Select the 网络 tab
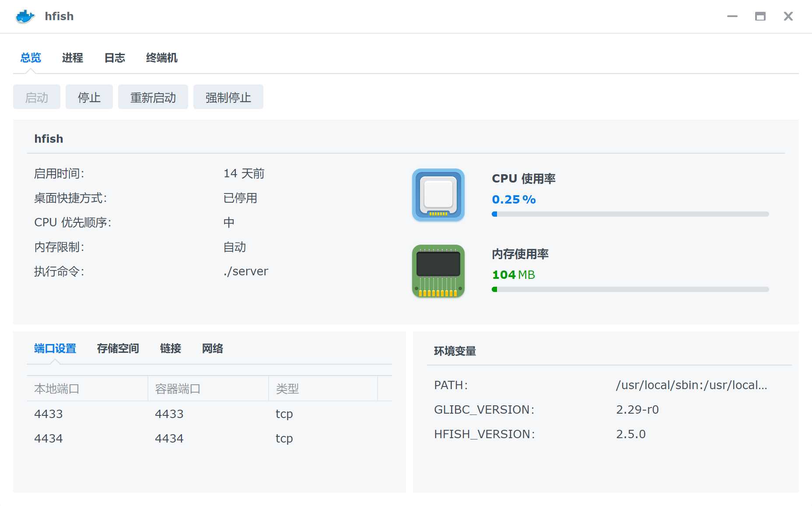This screenshot has width=812, height=506. [x=213, y=348]
